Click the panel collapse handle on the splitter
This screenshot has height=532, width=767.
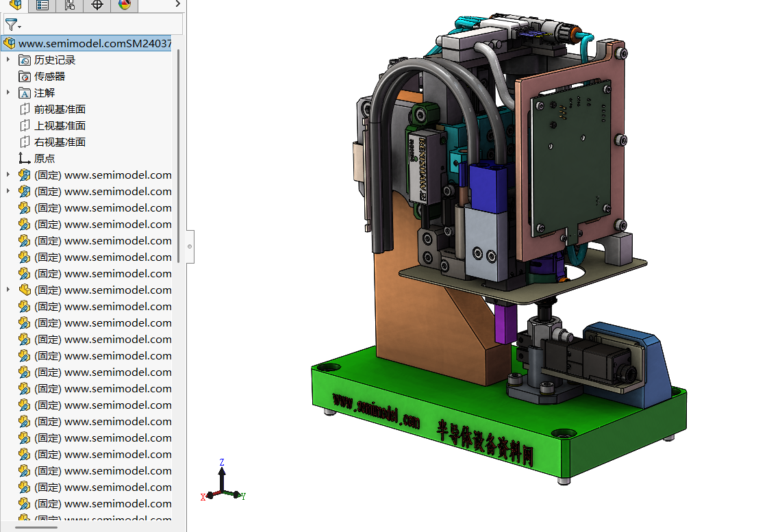click(190, 246)
